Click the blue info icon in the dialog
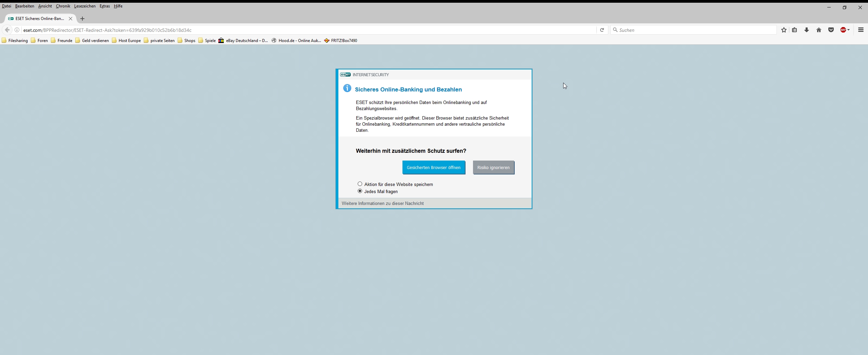 347,88
